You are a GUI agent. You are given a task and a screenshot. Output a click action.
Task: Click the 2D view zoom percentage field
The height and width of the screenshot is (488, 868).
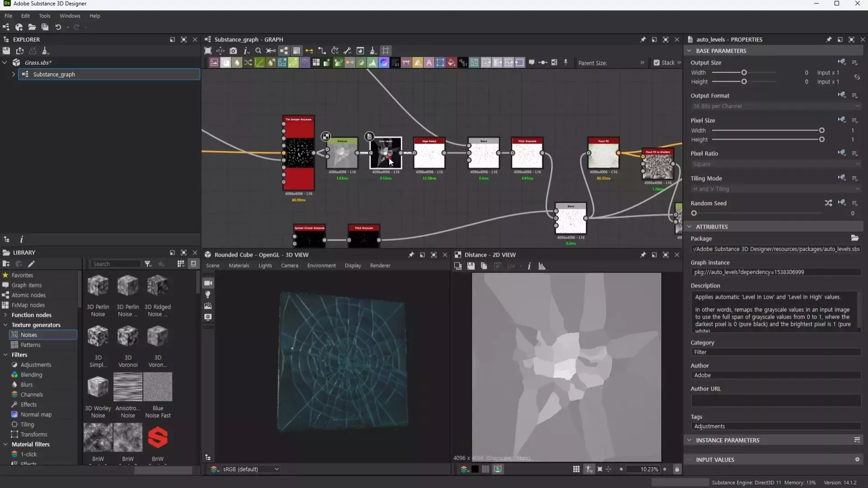point(642,469)
